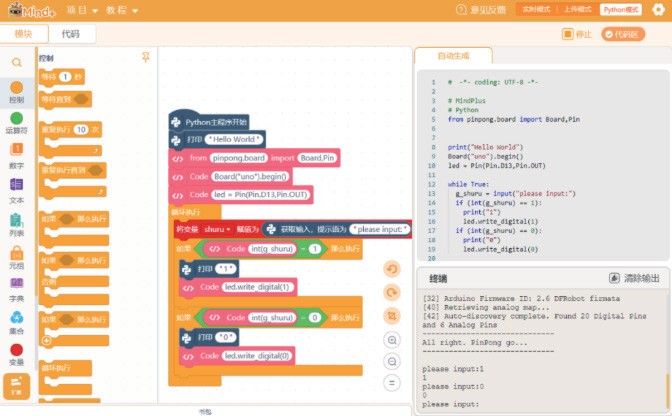Edit the value 0 in second comparison
This screenshot has height=416, width=672.
(314, 318)
